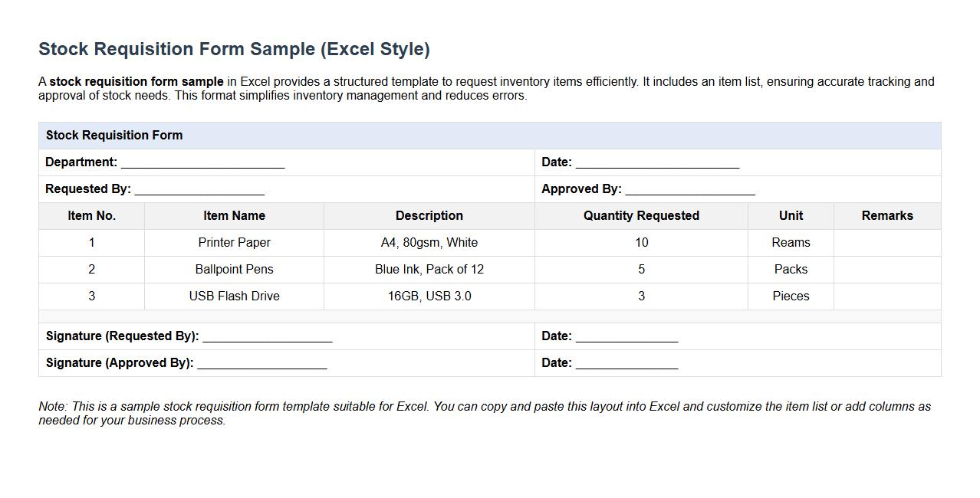980x498 pixels.
Task: Click the USB Flash Drive quantity cell
Action: pos(640,296)
